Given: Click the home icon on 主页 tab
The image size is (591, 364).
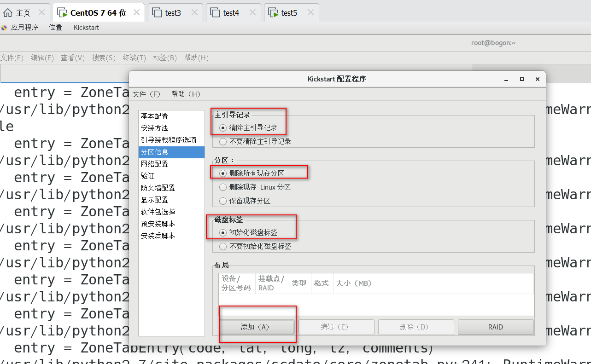Looking at the screenshot, I should (x=8, y=13).
